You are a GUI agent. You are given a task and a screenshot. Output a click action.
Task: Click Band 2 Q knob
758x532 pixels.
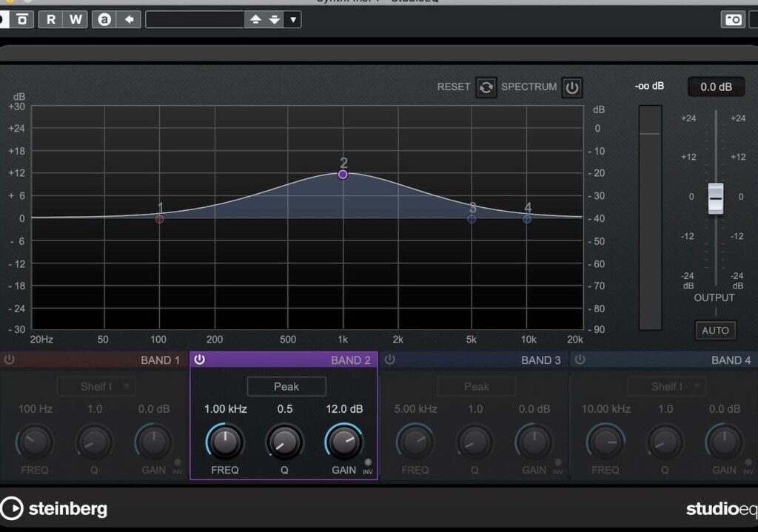tap(284, 442)
